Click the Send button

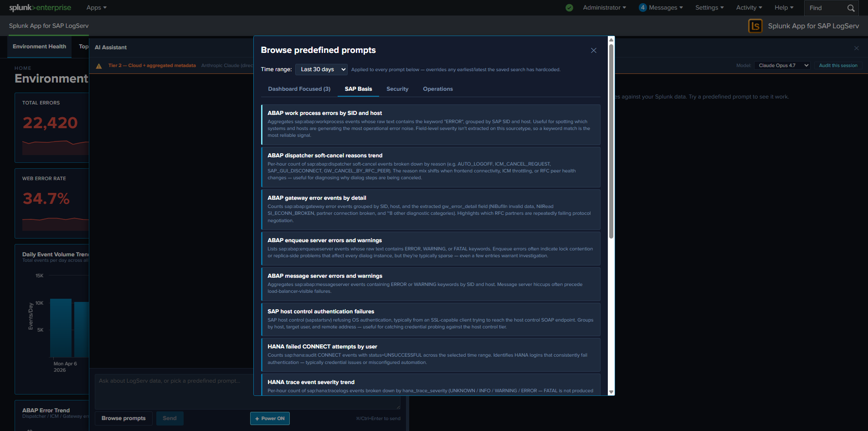[x=169, y=418]
